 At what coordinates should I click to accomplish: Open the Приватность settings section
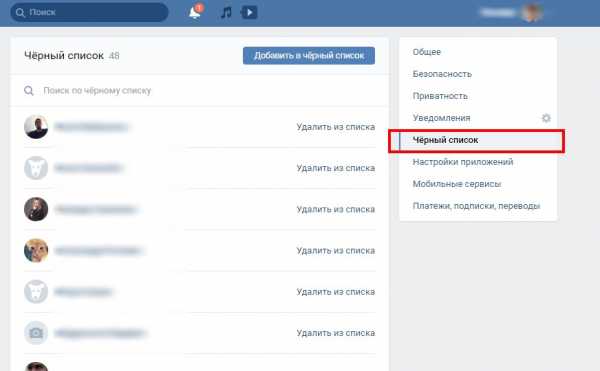click(x=440, y=96)
